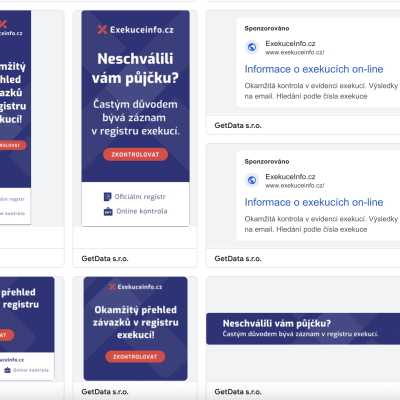
Task: Click the partially visible red button in the left banner
Action: click(12, 145)
